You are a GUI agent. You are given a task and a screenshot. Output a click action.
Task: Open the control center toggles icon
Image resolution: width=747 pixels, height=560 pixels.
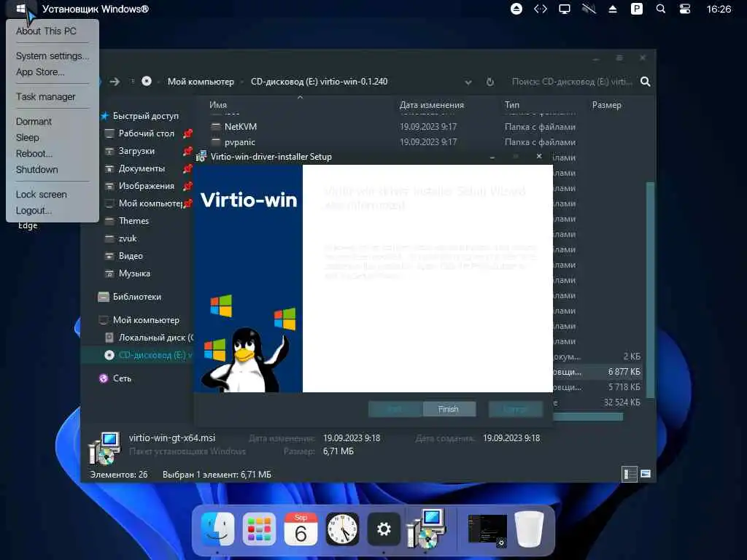click(x=684, y=9)
